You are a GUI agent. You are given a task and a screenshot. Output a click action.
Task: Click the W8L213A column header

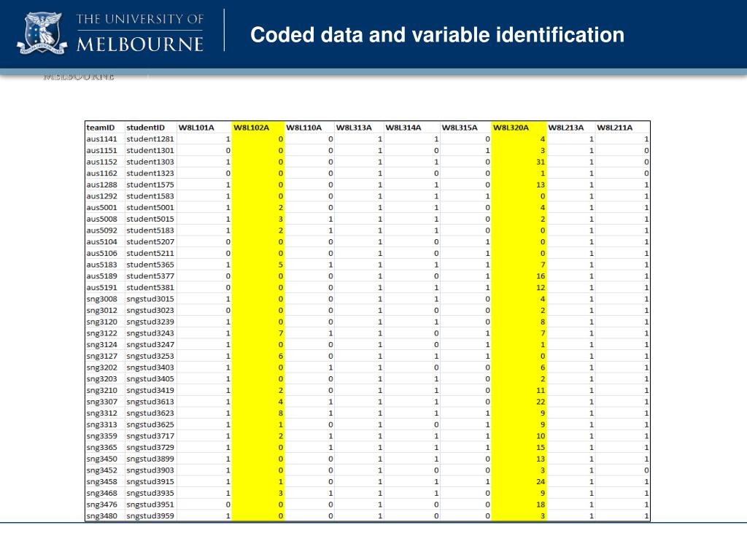coord(566,128)
